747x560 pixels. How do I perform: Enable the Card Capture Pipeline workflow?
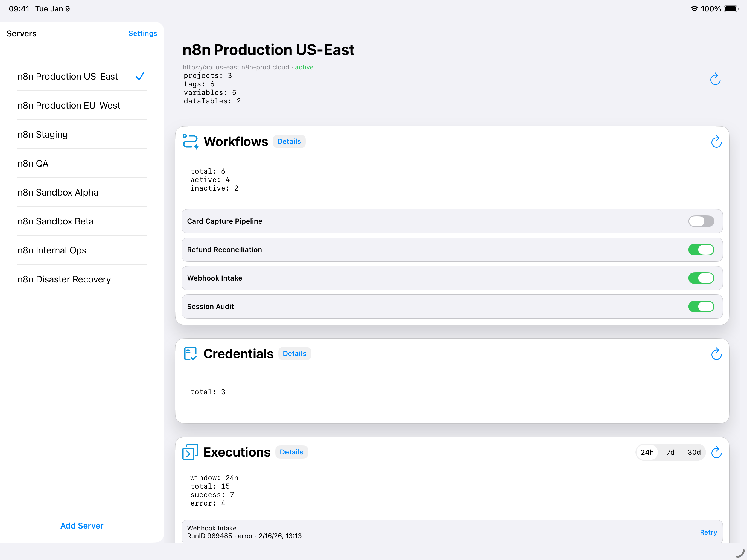click(701, 221)
